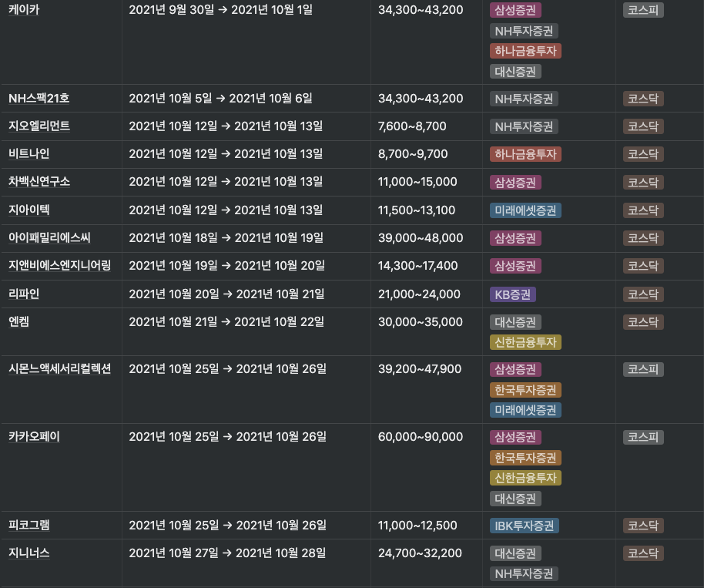Select price cell 39,000~48,000

pos(421,238)
